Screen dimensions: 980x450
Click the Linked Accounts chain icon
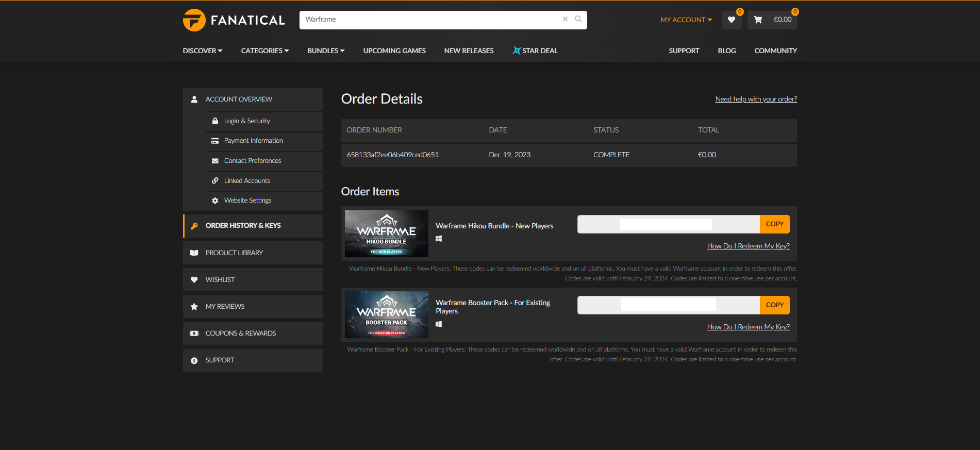[x=215, y=180]
